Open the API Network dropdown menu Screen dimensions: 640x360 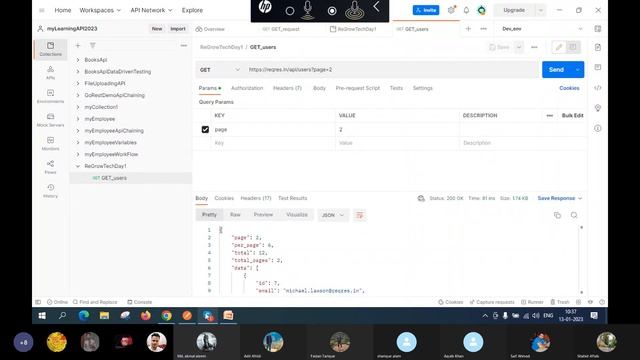[151, 10]
